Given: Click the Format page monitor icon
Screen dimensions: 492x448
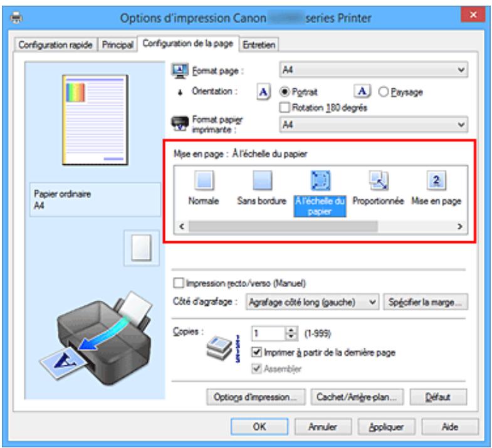Looking at the screenshot, I should click(x=180, y=71).
